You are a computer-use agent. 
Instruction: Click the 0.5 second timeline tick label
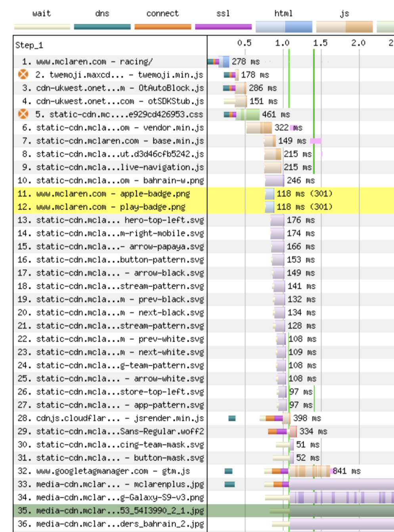(244, 43)
